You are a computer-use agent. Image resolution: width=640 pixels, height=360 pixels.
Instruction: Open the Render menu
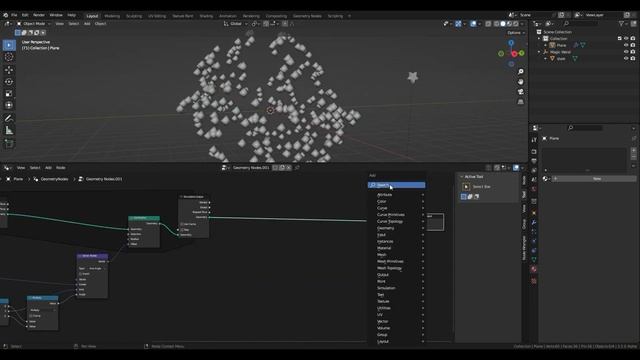tap(39, 15)
